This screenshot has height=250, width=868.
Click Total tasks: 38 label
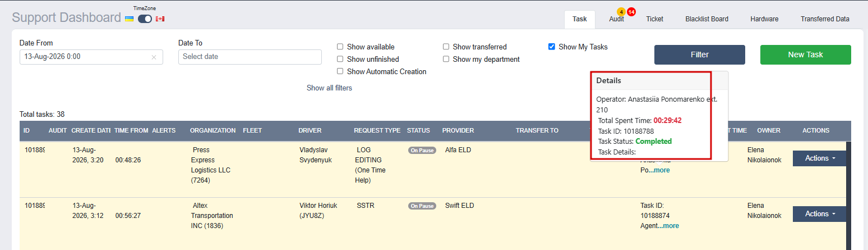[x=42, y=114]
